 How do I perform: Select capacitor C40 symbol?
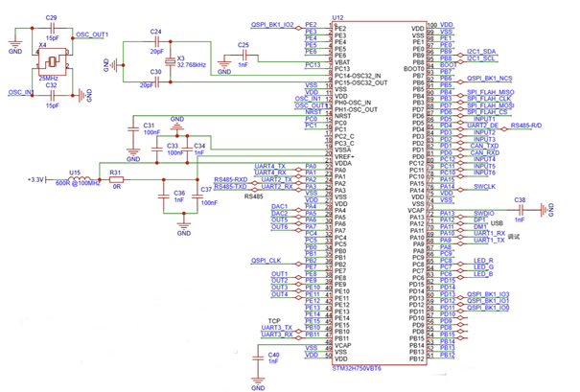click(258, 358)
